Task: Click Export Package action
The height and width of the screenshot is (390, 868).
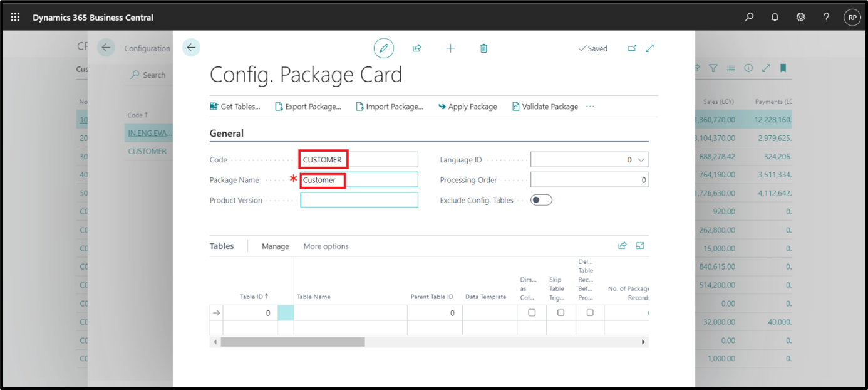Action: (307, 107)
